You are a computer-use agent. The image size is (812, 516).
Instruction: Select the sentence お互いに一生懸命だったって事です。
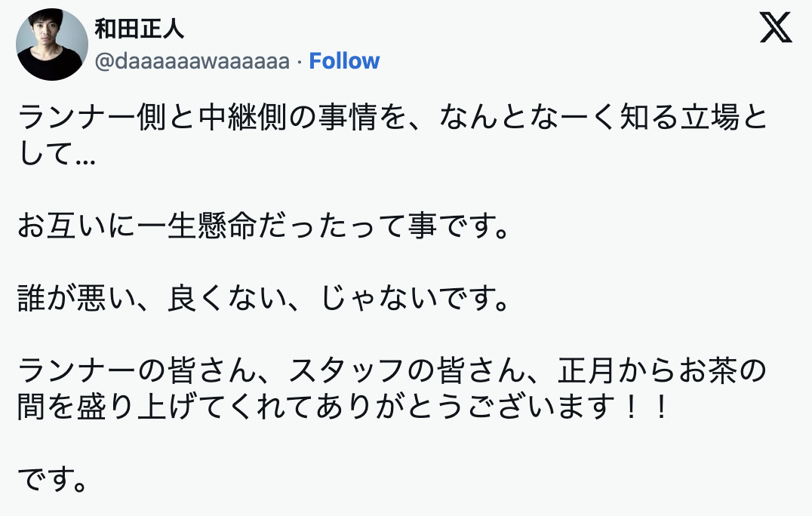[262, 227]
